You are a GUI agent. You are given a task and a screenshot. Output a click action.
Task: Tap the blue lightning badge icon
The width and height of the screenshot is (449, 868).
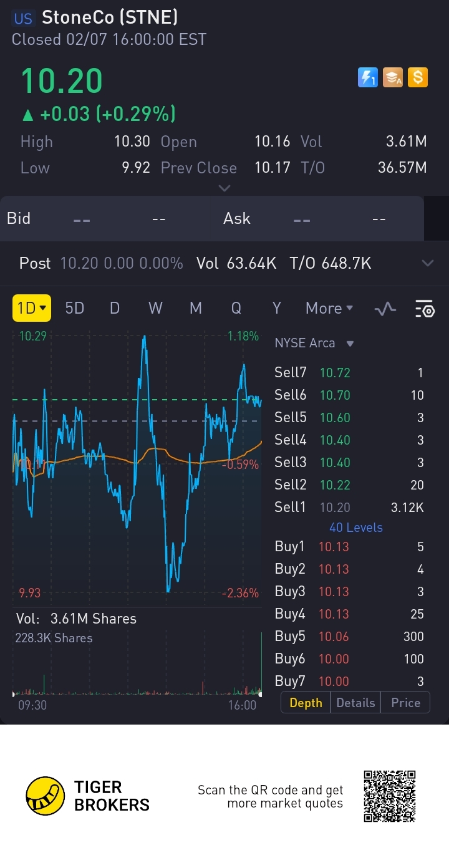click(x=368, y=77)
